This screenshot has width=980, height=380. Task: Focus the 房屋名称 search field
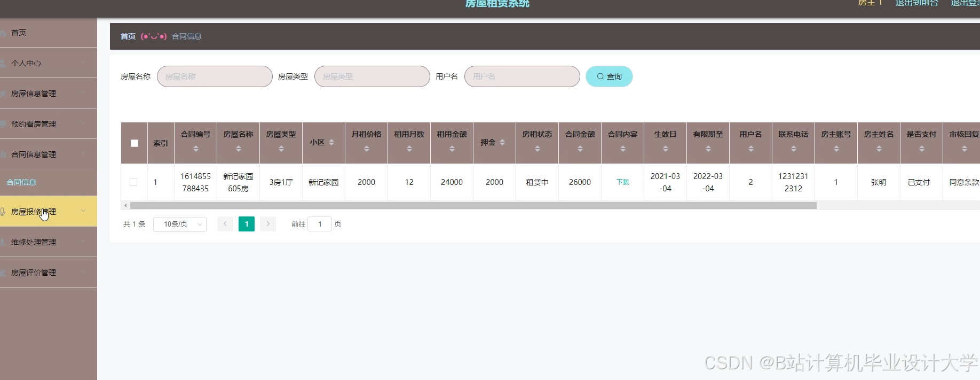215,76
